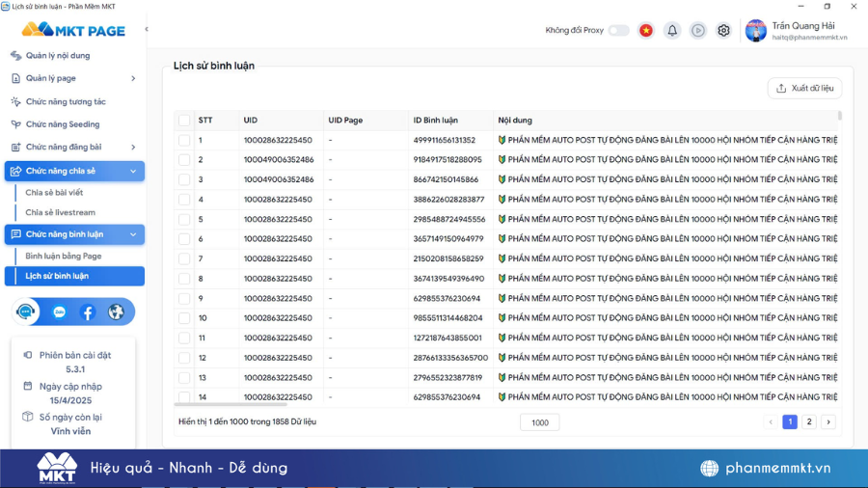Screen dimensions: 868x488
Task: Click the MKT PAGE logo
Action: [73, 30]
